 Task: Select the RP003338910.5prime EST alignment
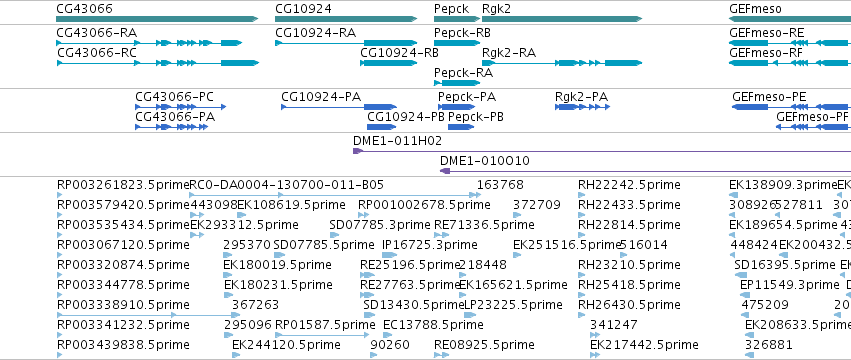coord(148,314)
